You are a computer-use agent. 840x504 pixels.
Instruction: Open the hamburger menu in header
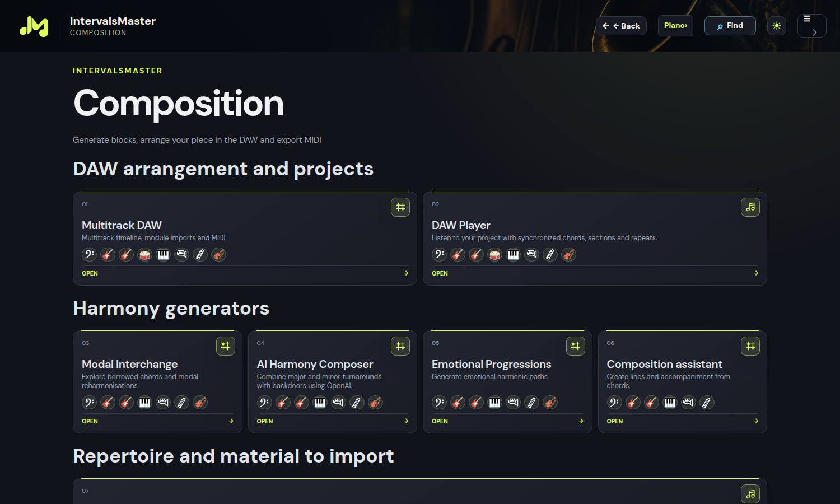tap(807, 19)
